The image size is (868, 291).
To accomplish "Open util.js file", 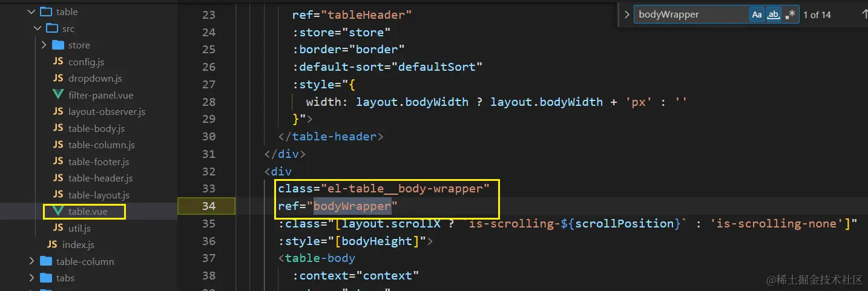I will (x=79, y=228).
